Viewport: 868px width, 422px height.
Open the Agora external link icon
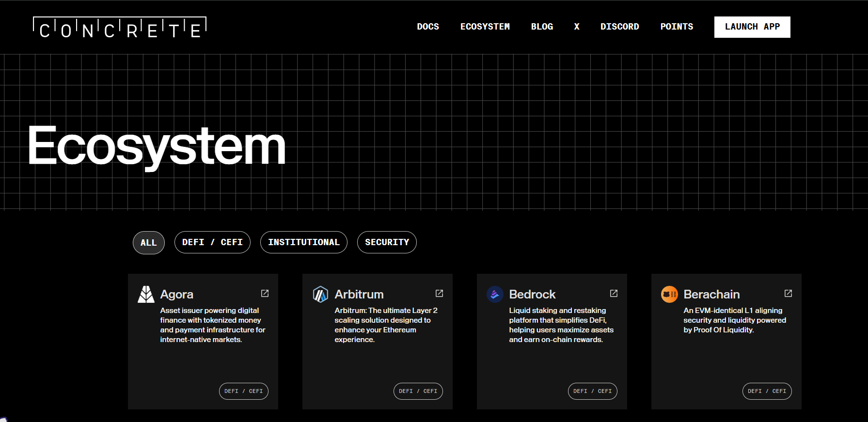pos(265,293)
